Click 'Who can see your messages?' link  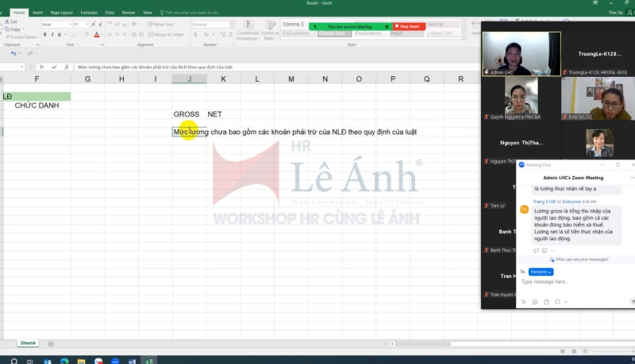[x=583, y=259]
